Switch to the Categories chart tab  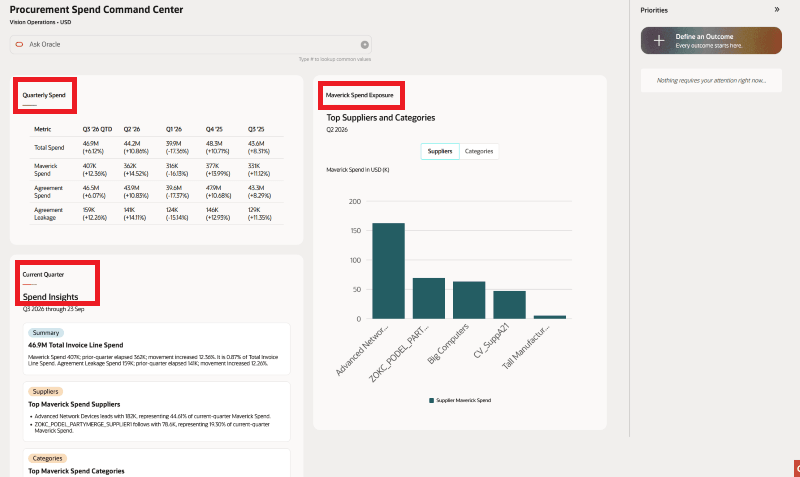[x=479, y=152]
